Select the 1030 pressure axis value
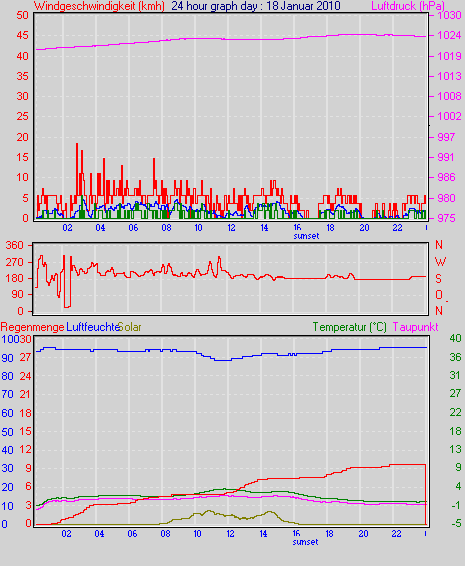The width and height of the screenshot is (465, 566). coord(449,16)
